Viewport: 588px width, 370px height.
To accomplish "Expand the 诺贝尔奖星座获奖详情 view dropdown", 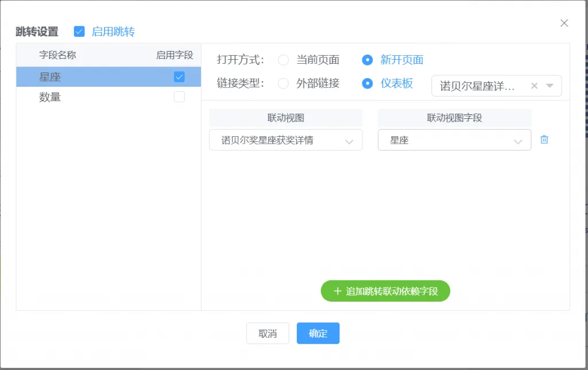I will 286,140.
